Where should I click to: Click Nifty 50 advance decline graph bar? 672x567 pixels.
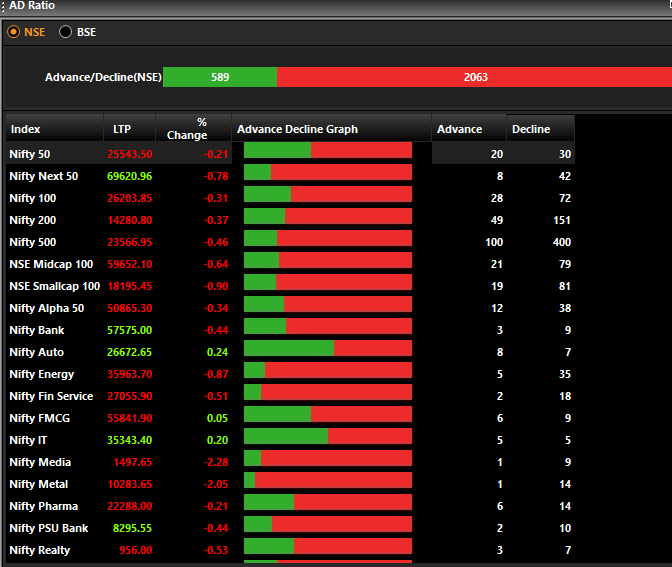coord(328,150)
